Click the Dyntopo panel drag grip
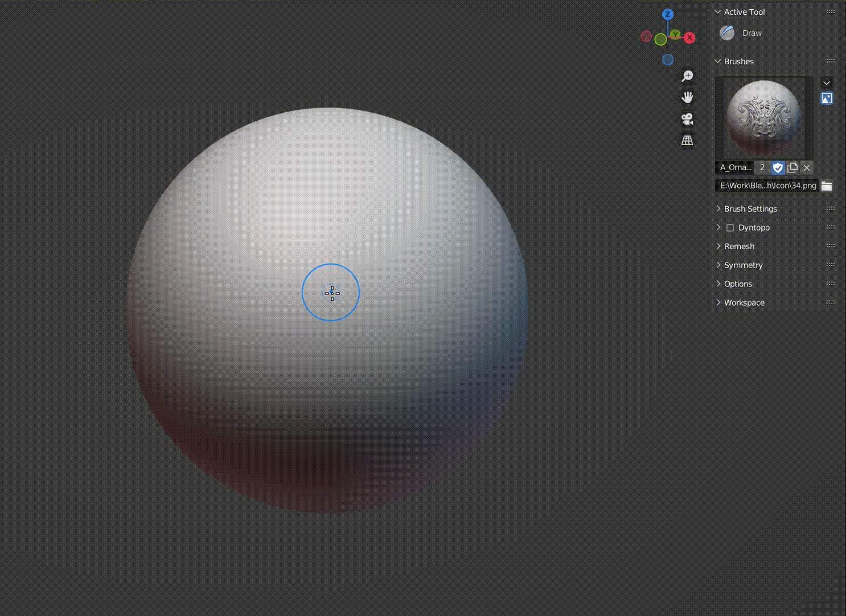This screenshot has height=616, width=846. click(x=831, y=227)
